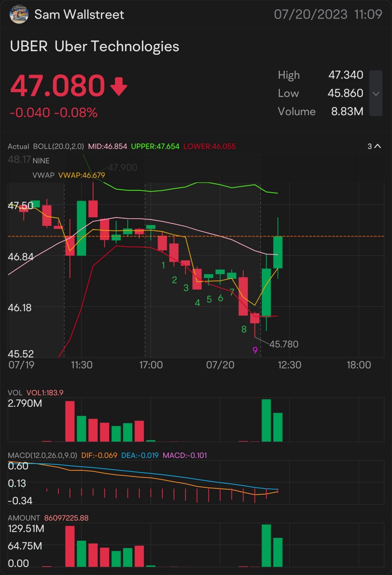Tap the AMOUNT value 86097225.88

(x=66, y=518)
